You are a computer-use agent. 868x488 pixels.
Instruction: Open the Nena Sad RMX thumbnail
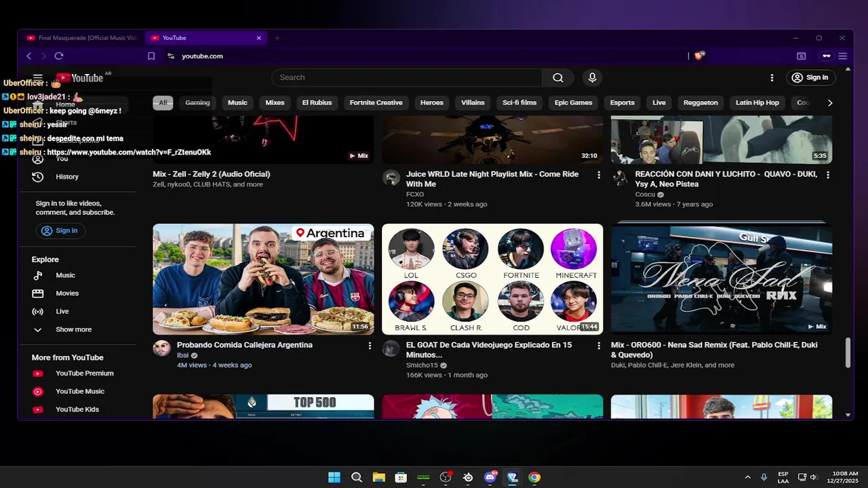[x=722, y=279]
